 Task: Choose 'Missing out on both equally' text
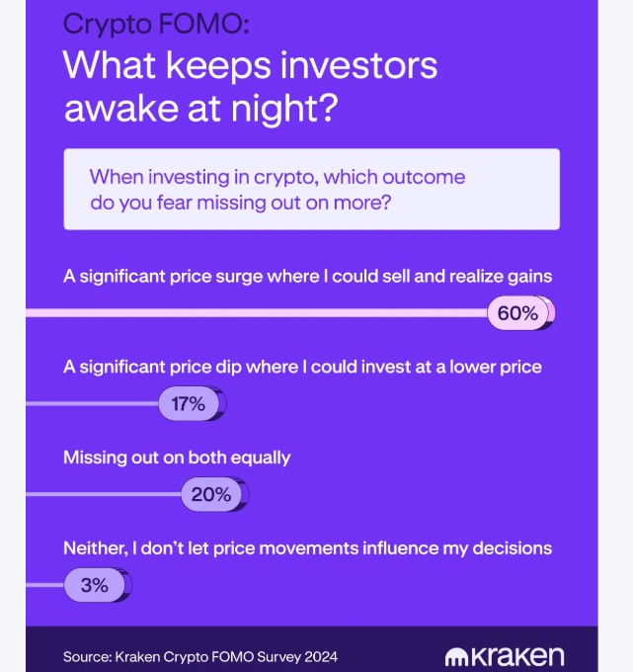tap(177, 458)
